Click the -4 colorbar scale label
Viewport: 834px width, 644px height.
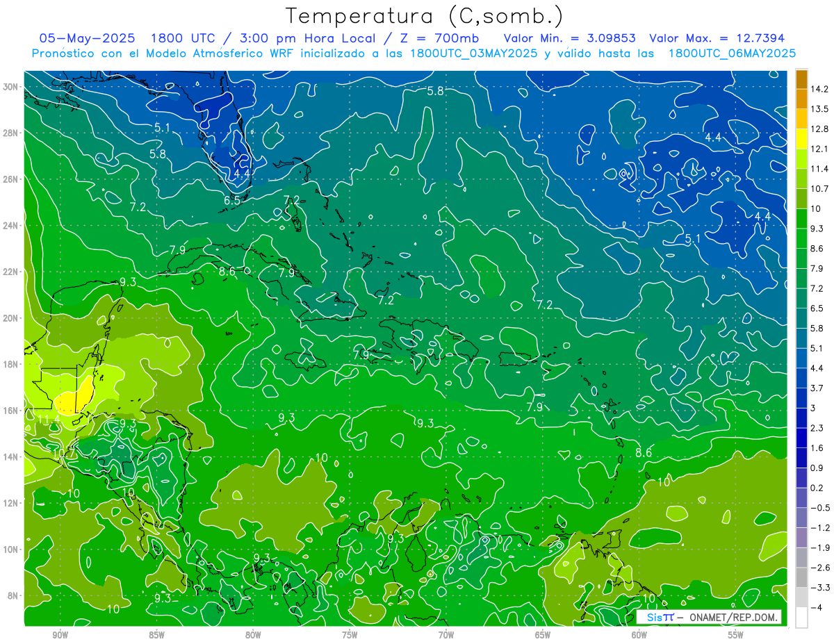tap(817, 608)
